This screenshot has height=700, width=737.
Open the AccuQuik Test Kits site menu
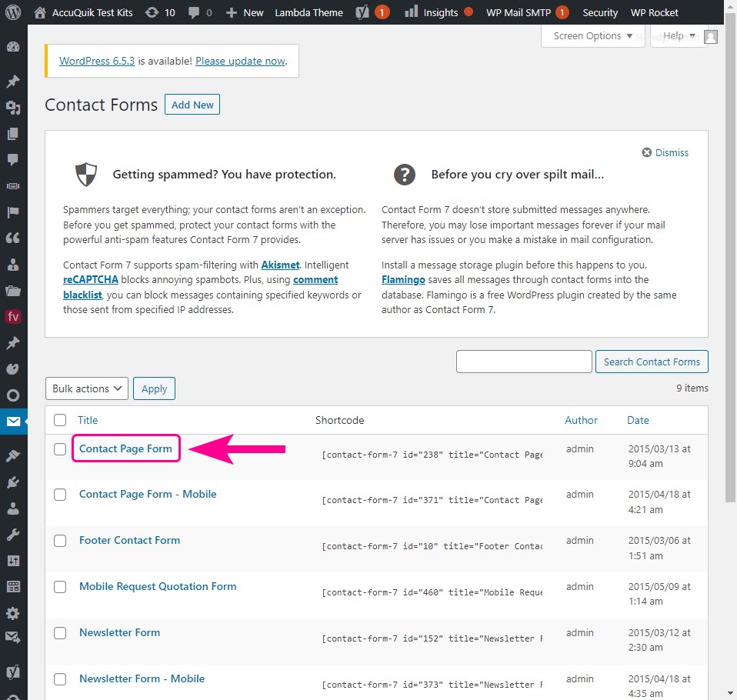[x=84, y=13]
